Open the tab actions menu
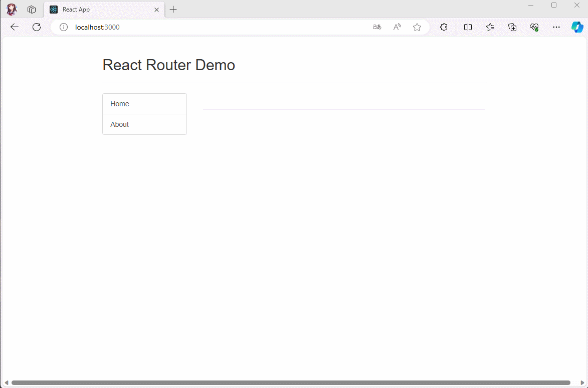The height and width of the screenshot is (388, 588). point(32,10)
